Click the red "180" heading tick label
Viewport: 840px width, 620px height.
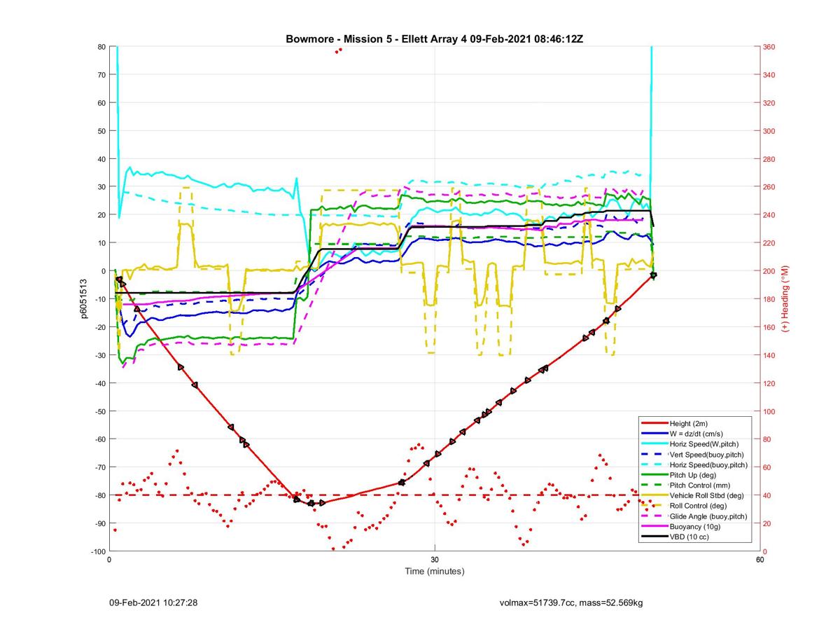click(770, 299)
